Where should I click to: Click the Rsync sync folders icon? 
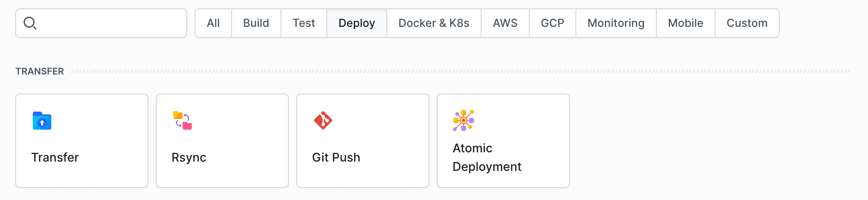click(x=183, y=120)
